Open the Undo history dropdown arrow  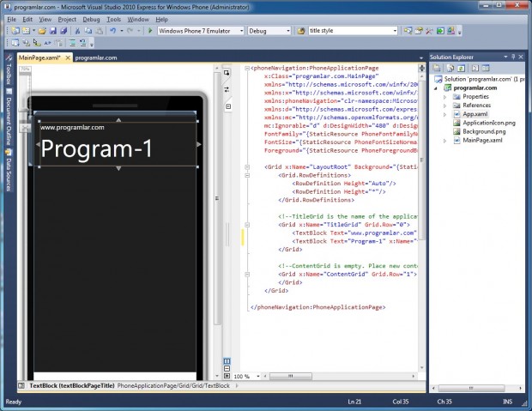click(x=122, y=31)
